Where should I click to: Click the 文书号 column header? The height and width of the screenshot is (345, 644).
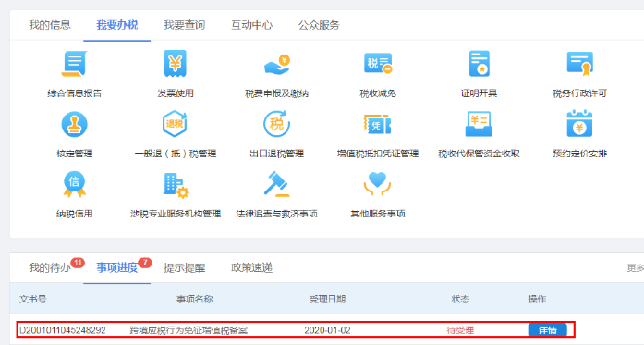33,300
